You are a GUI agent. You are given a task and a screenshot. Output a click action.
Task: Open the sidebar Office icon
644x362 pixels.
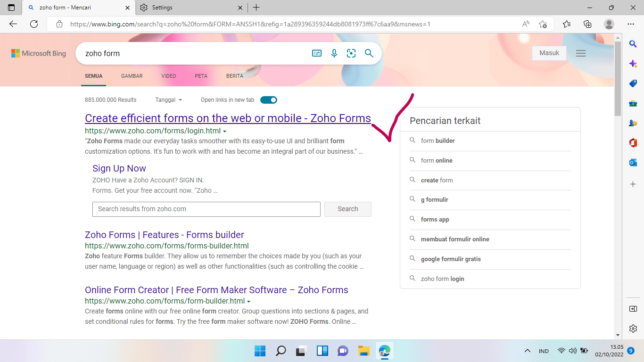pyautogui.click(x=633, y=143)
